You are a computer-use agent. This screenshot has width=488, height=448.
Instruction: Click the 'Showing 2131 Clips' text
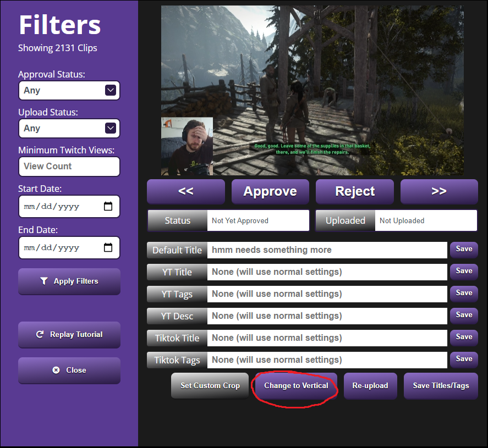[x=58, y=48]
